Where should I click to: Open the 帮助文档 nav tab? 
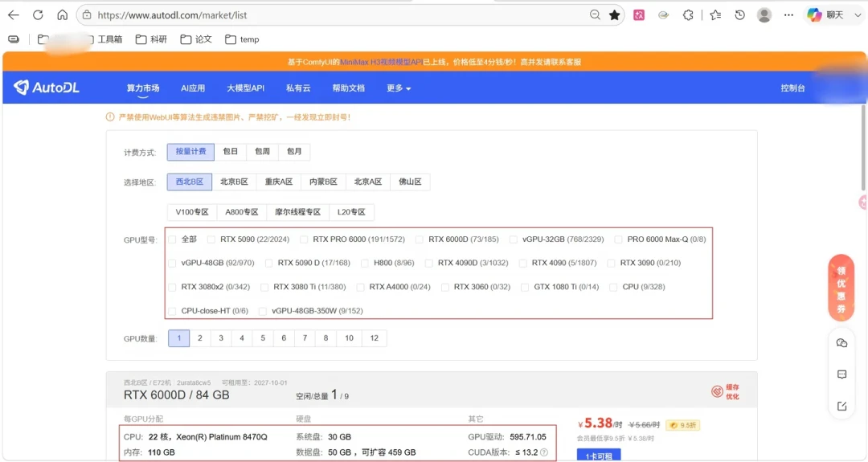[x=348, y=88]
